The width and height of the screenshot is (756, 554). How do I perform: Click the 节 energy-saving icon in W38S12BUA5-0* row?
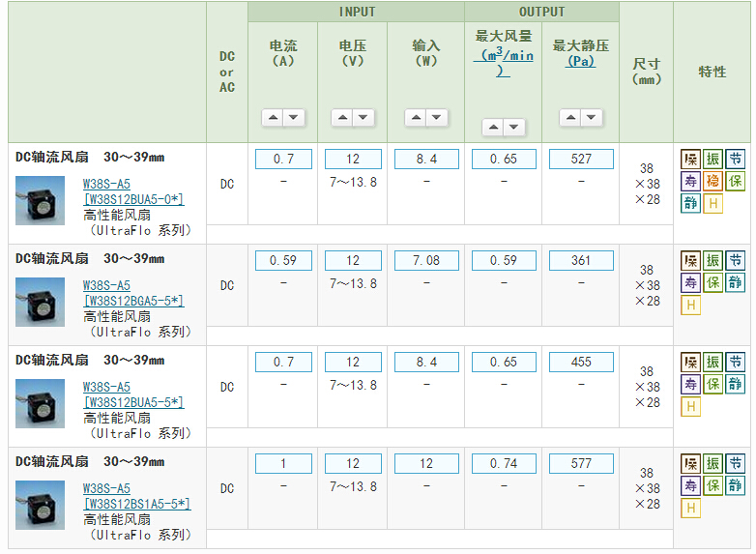tap(736, 160)
